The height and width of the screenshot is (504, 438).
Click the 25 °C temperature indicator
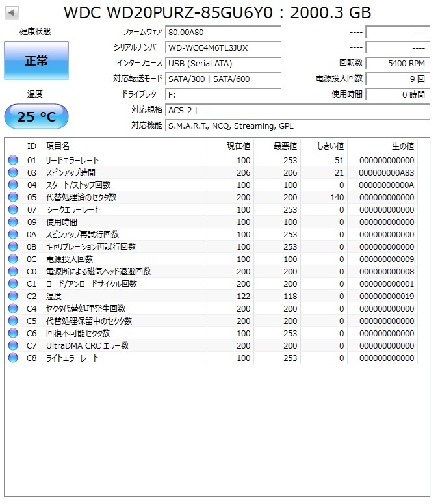coord(36,116)
